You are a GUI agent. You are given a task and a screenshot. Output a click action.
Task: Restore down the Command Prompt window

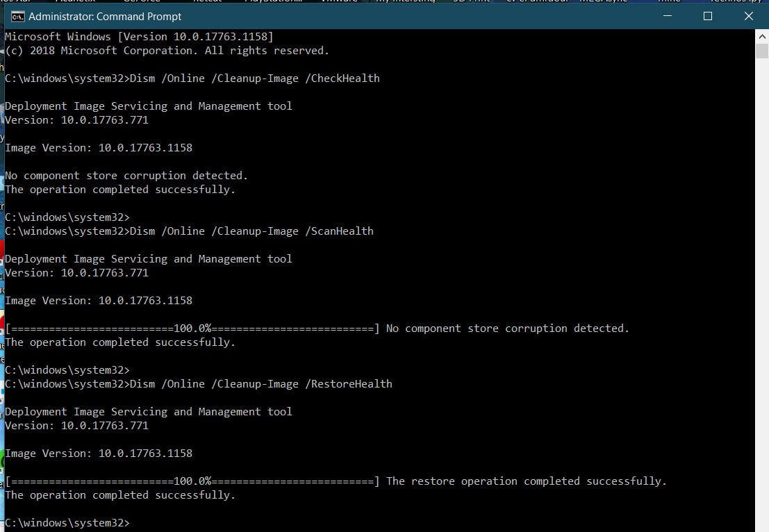coord(707,15)
